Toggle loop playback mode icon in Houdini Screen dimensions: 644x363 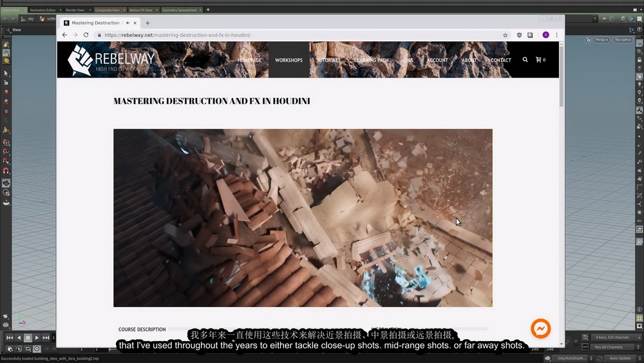point(28,349)
